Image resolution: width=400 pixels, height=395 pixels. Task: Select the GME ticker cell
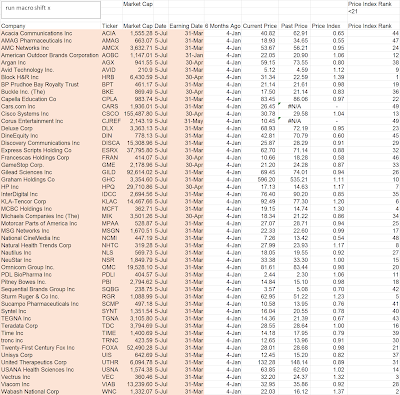pyautogui.click(x=112, y=165)
